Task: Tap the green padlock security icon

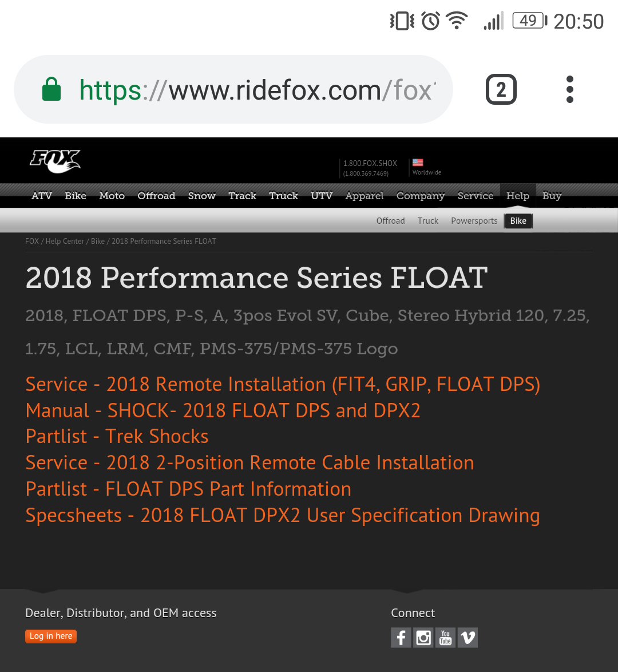Action: (x=51, y=89)
